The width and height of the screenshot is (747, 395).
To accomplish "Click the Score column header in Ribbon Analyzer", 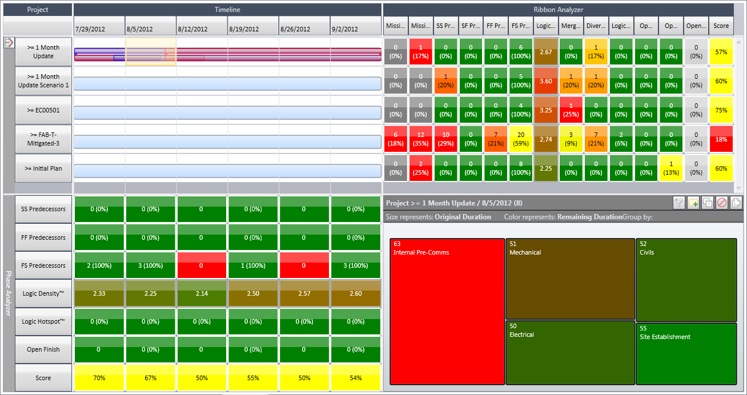I will tap(721, 26).
